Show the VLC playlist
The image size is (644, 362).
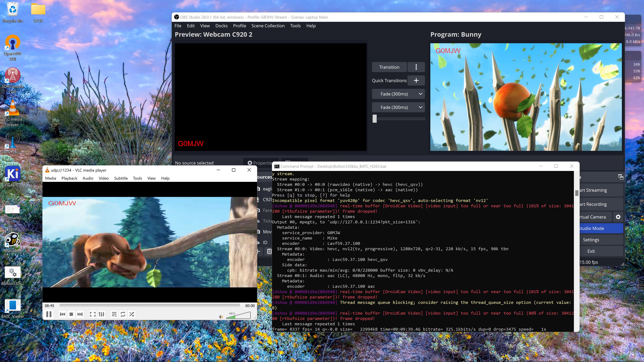pyautogui.click(x=114, y=314)
